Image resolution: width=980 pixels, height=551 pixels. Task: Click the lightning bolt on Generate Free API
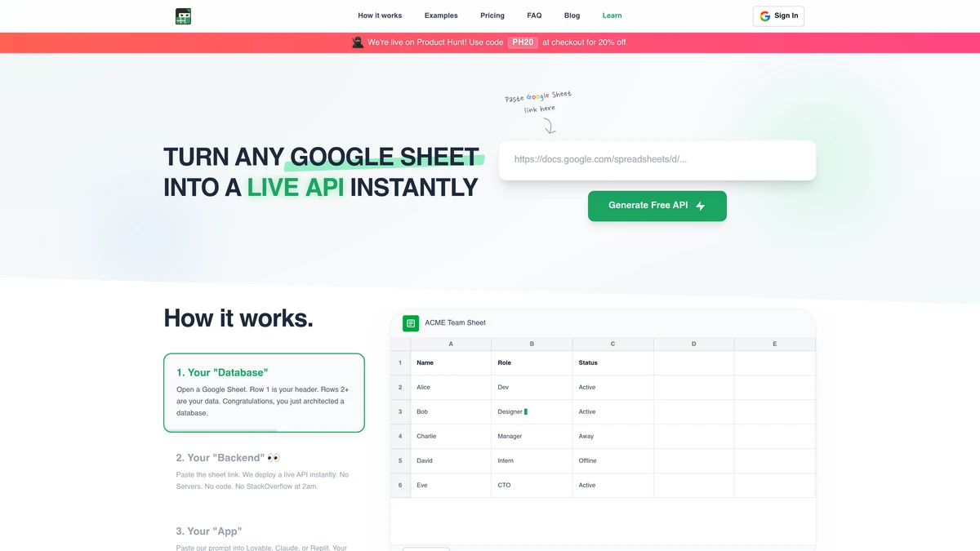point(701,206)
